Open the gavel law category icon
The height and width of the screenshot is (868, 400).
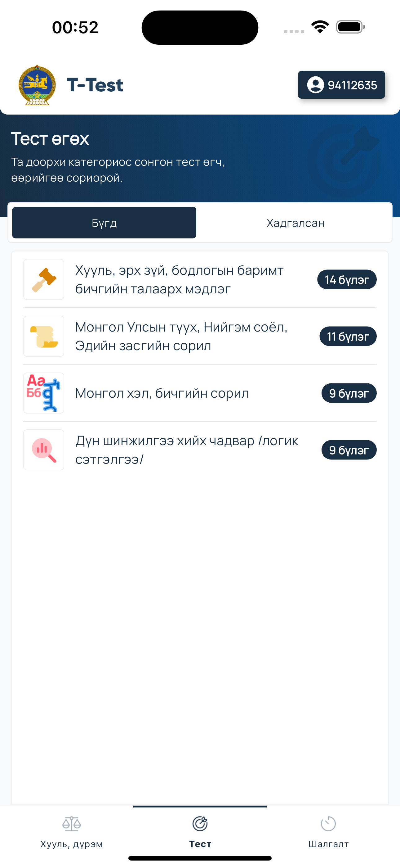pos(44,279)
